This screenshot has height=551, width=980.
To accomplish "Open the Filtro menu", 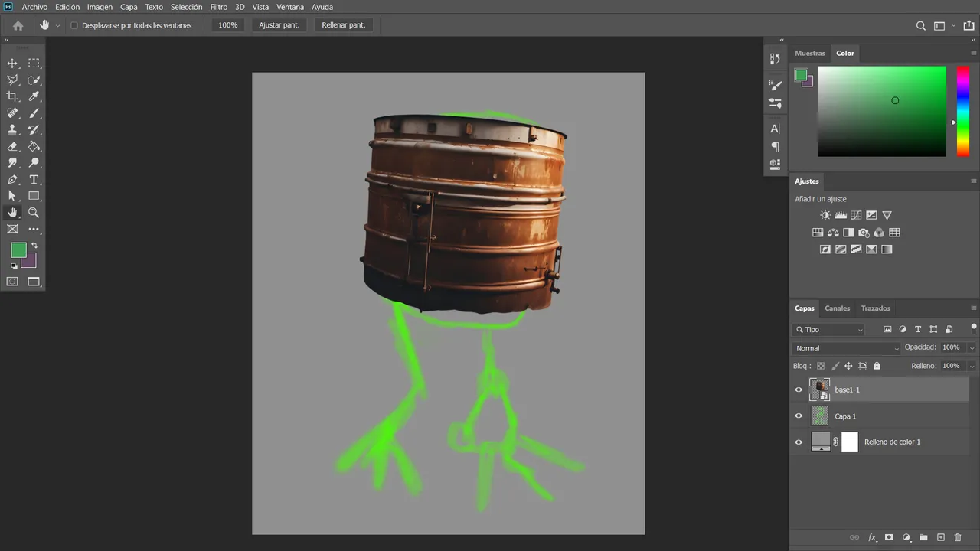I will click(x=219, y=7).
